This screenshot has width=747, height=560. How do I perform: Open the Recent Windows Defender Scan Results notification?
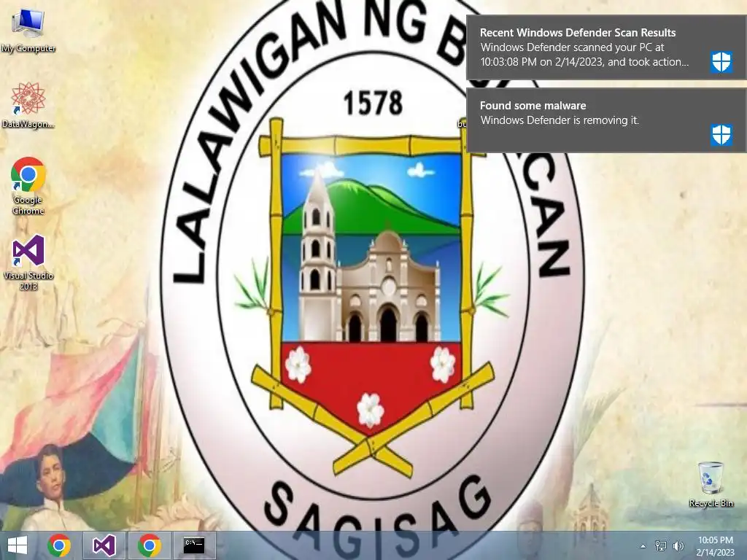[x=606, y=47]
